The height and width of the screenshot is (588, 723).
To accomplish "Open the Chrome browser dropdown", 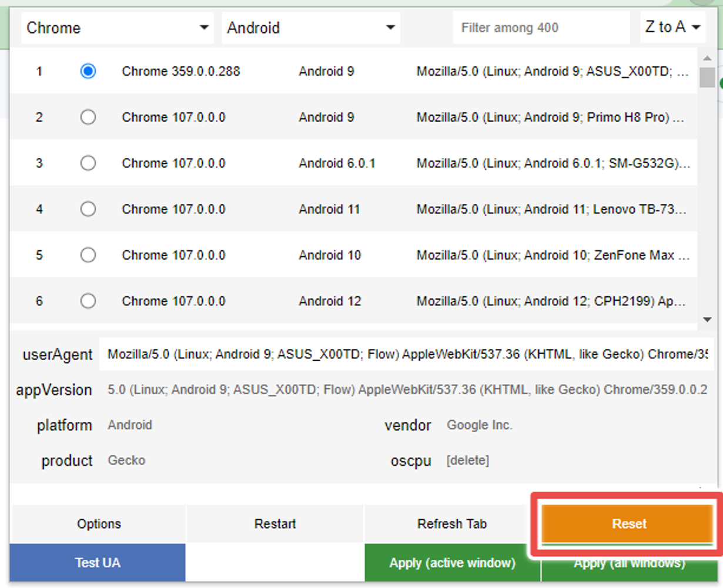I will click(x=118, y=28).
